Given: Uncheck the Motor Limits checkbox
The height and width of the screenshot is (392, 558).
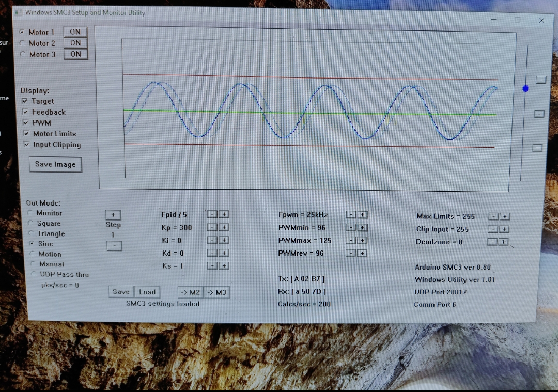Looking at the screenshot, I should tap(26, 133).
